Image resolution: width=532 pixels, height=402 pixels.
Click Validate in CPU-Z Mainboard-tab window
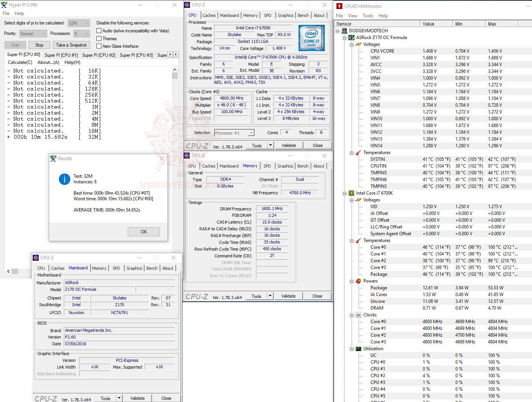tap(137, 398)
